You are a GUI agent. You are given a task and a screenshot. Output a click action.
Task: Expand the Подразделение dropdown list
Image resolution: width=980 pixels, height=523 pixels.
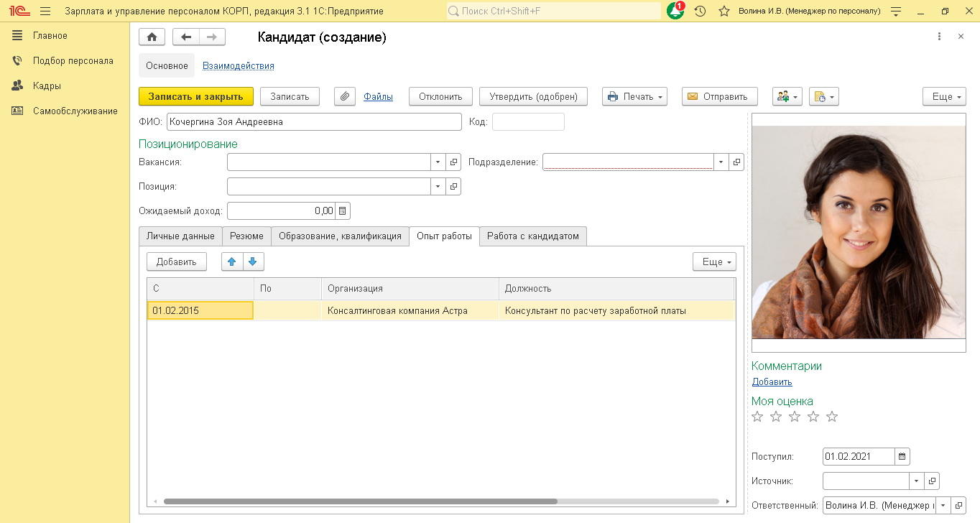pyautogui.click(x=721, y=162)
